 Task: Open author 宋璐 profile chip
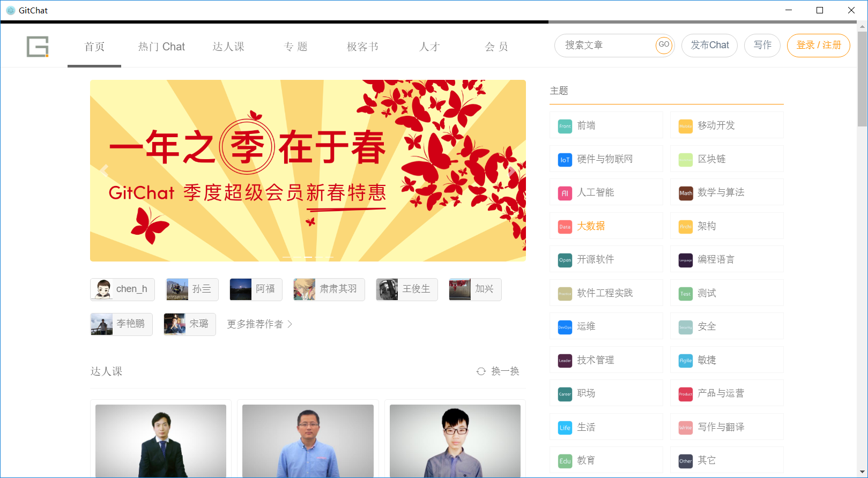coord(190,324)
